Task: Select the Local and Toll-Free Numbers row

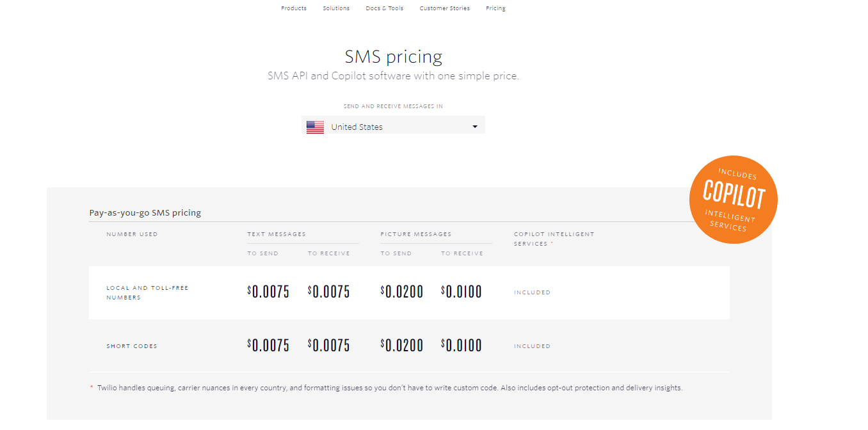Action: click(409, 292)
